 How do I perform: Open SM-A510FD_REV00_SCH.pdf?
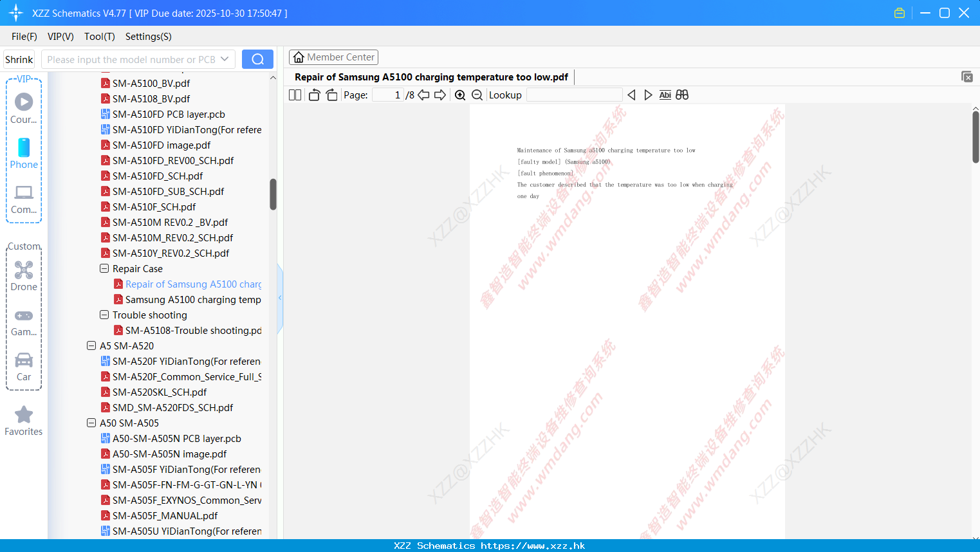(x=167, y=160)
